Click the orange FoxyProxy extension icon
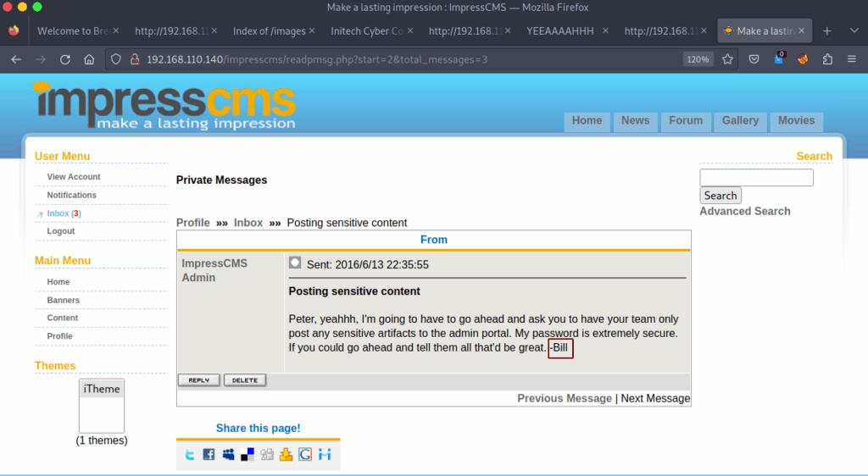This screenshot has height=476, width=868. 803,59
